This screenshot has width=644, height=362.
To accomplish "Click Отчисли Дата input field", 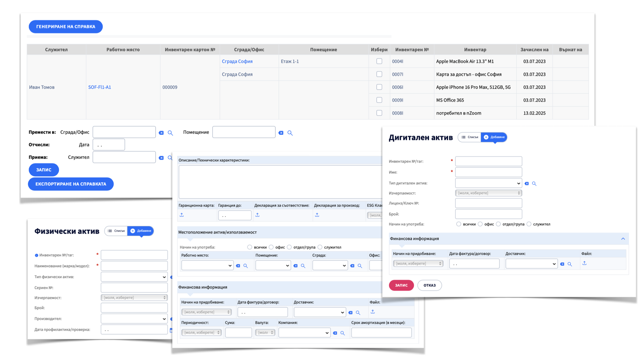I will click(109, 145).
